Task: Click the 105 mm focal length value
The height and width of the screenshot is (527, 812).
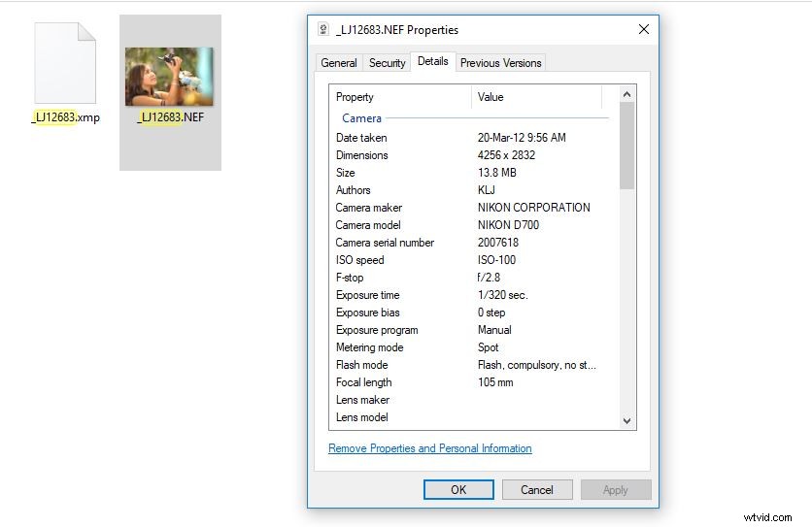Action: coord(495,382)
